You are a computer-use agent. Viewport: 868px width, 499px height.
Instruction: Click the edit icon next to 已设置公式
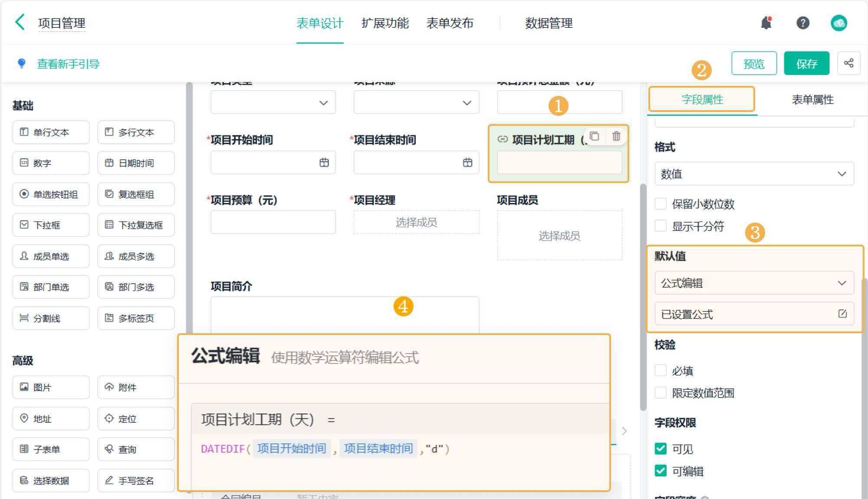click(842, 314)
